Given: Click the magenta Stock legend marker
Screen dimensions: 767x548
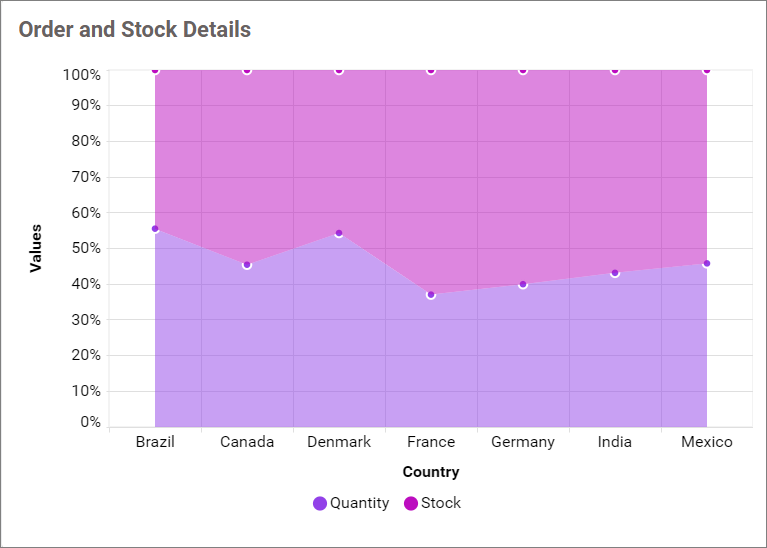Looking at the screenshot, I should pos(411,503).
